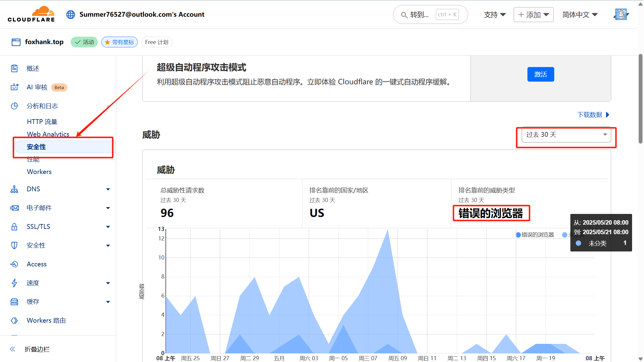Image resolution: width=644 pixels, height=362 pixels.
Task: Open Workers analytics page
Action: (x=39, y=172)
